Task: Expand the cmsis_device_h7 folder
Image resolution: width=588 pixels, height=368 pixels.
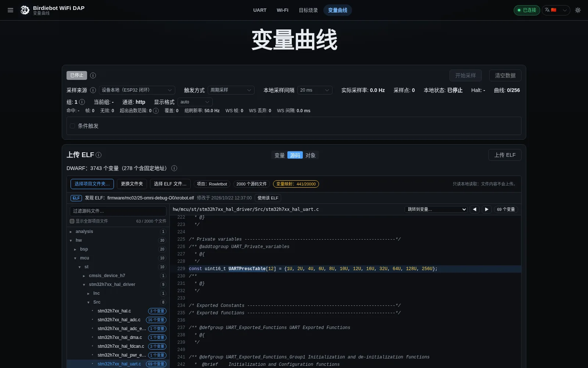Action: coord(118,276)
